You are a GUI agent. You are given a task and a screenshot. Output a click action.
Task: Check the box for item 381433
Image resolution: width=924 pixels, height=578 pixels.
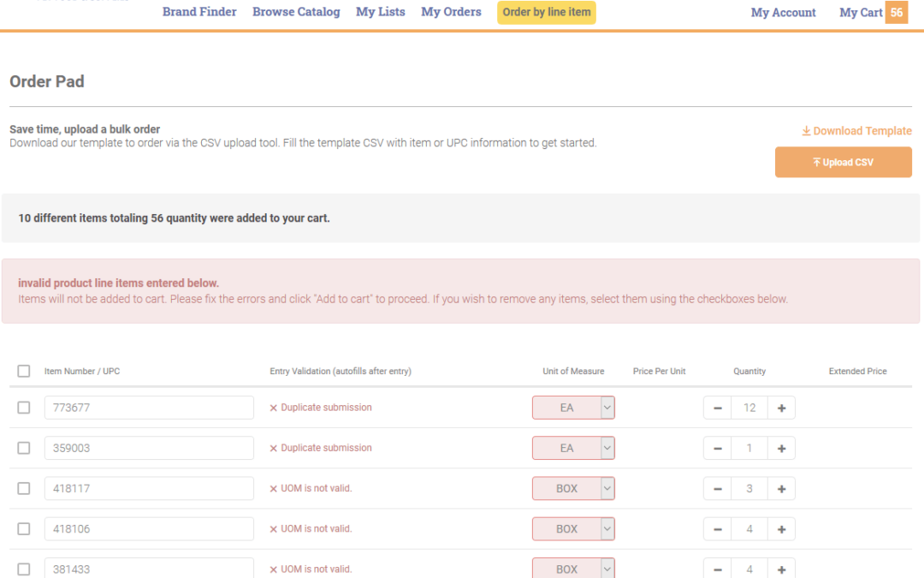[x=24, y=569]
